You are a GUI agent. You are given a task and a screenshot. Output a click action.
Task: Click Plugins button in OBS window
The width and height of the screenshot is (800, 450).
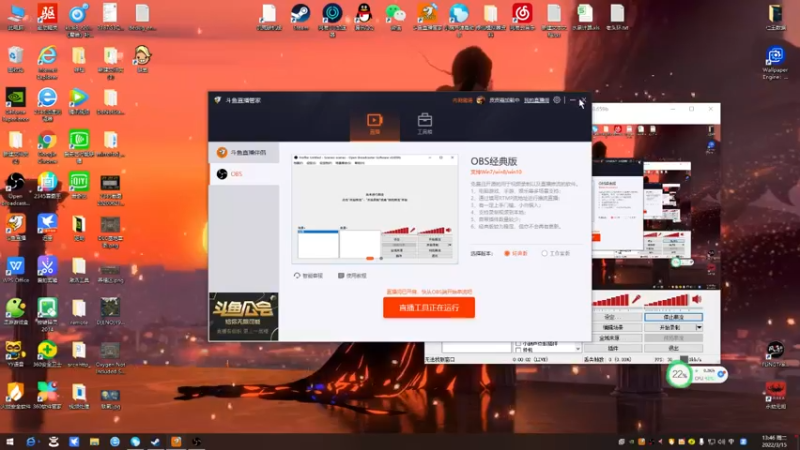(613, 348)
